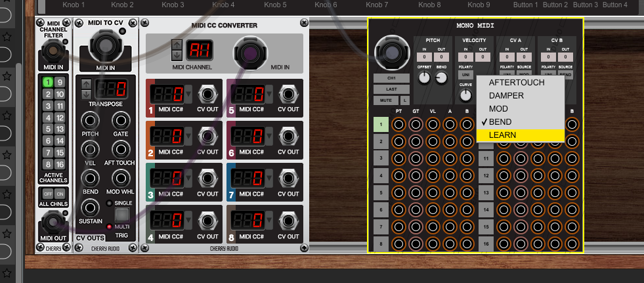
Task: Click the MIDI OUT jack on MIDI Channel Filter
Action: point(52,222)
